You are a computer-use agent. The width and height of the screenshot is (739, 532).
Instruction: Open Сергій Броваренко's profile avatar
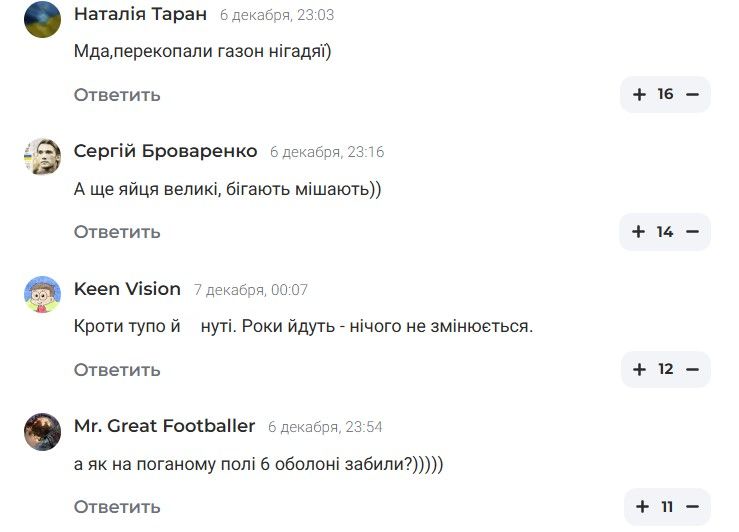click(x=42, y=156)
